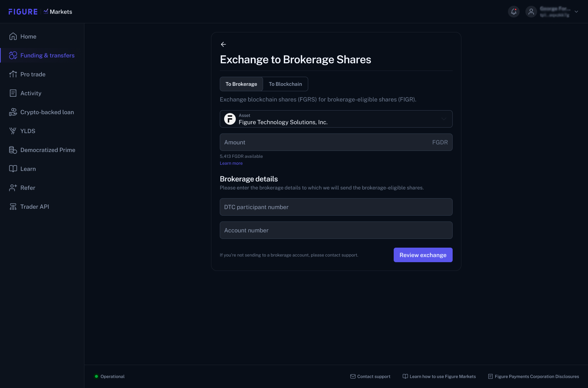588x388 pixels.
Task: Click the Amount input field
Action: [336, 142]
